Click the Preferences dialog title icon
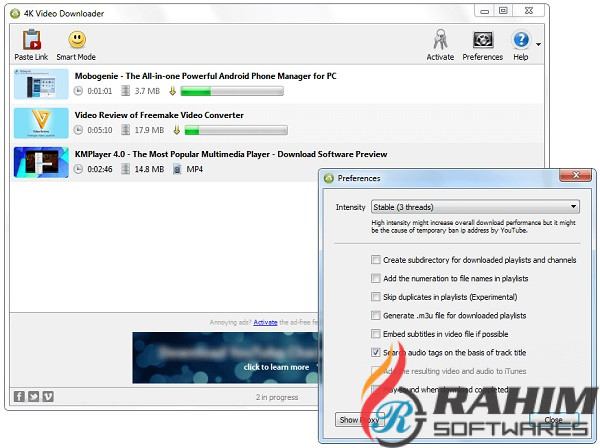600x448 pixels. (329, 178)
